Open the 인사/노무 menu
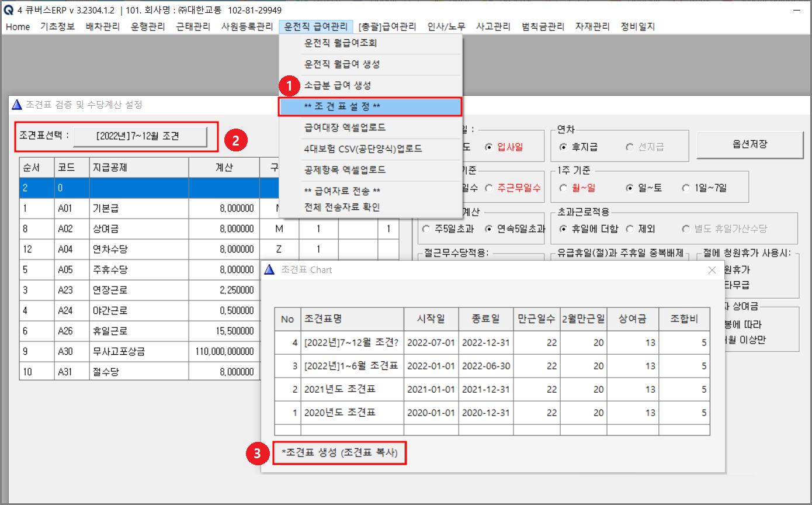The height and width of the screenshot is (505, 812). [446, 26]
